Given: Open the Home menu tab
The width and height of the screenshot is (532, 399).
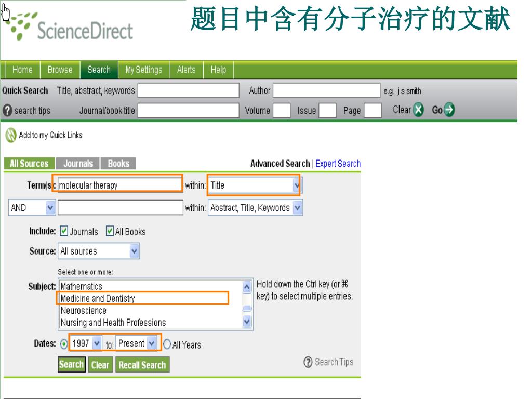Looking at the screenshot, I should pos(22,70).
